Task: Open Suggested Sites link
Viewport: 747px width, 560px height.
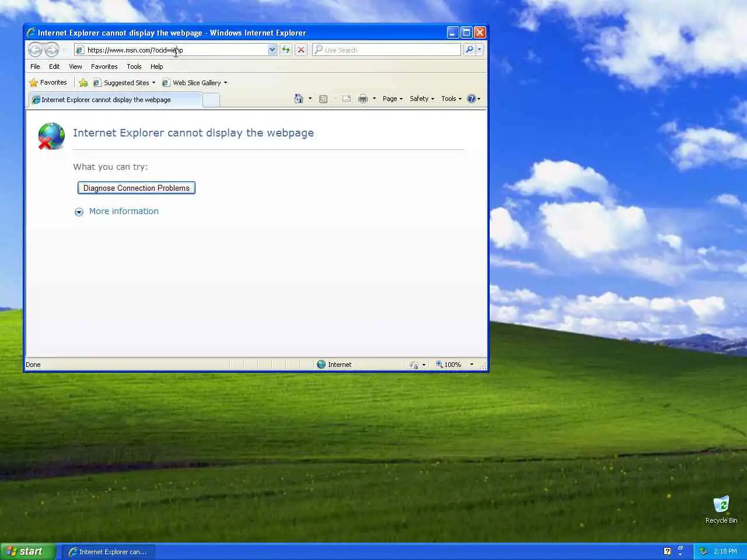Action: tap(121, 83)
